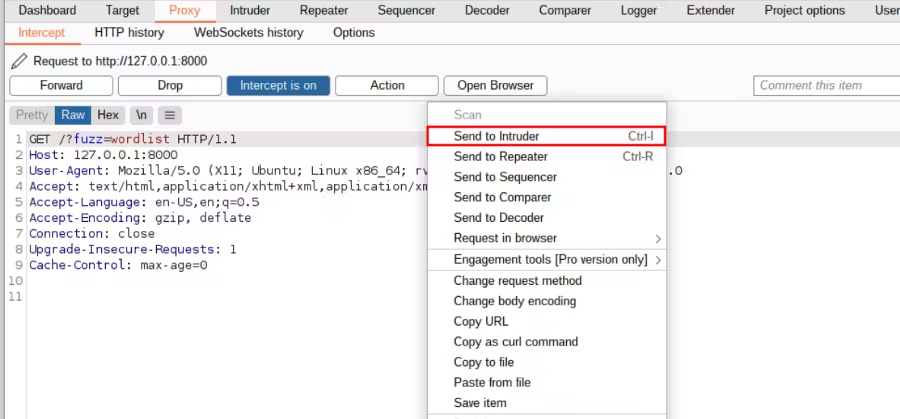Open the Logger tab
The image size is (900, 419).
[639, 10]
